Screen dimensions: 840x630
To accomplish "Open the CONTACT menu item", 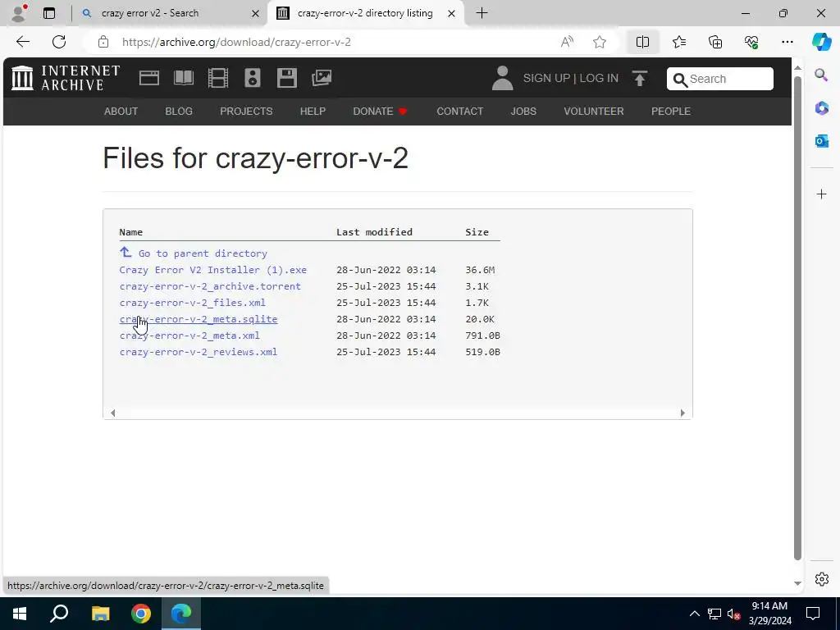I will (x=459, y=112).
